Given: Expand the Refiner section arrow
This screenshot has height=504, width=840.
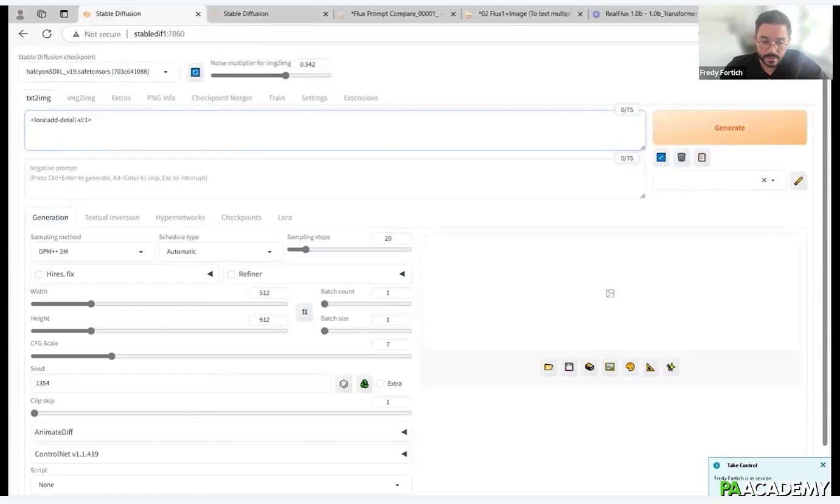Looking at the screenshot, I should [x=402, y=274].
